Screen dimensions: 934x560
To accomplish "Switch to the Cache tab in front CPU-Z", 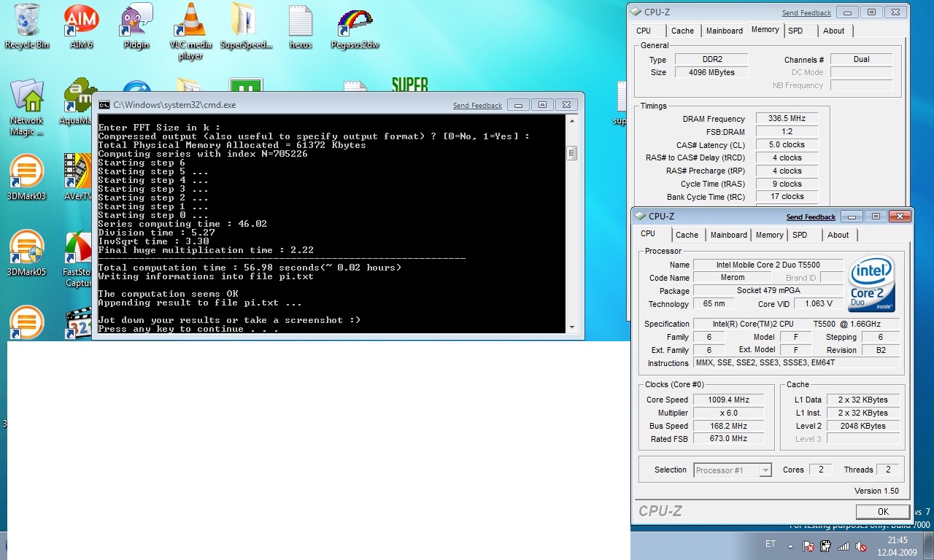I will pyautogui.click(x=687, y=235).
